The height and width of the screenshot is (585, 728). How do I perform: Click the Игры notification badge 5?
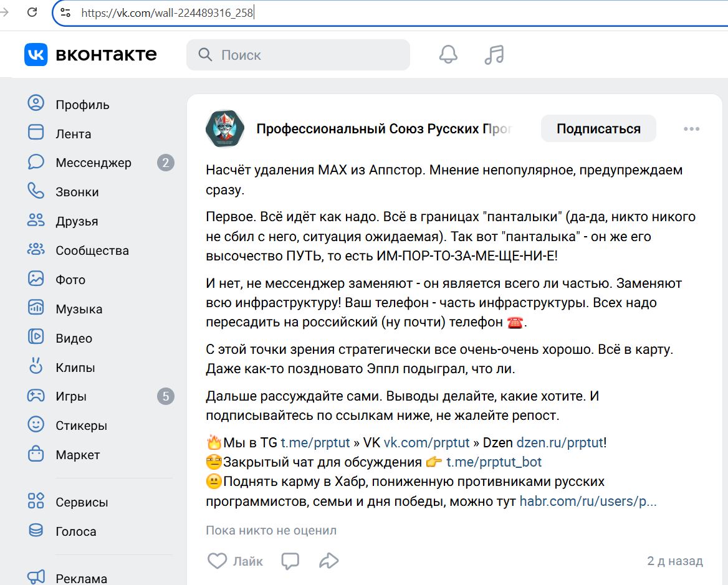[x=166, y=396]
